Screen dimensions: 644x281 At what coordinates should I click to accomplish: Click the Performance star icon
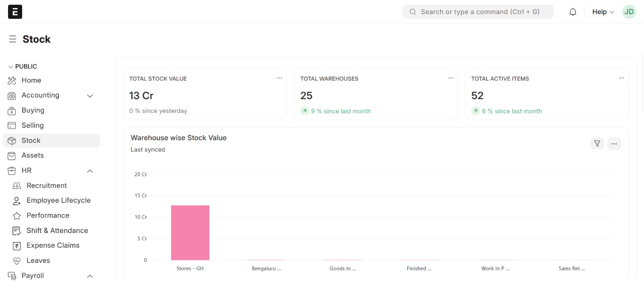(x=17, y=216)
